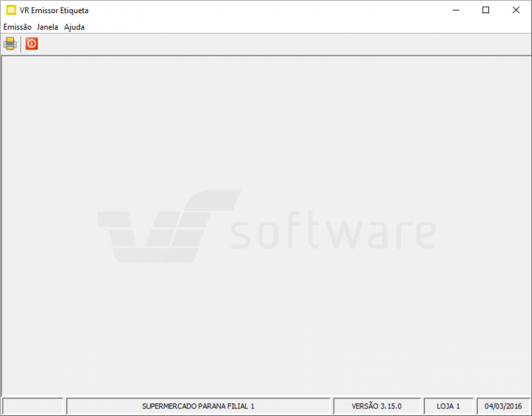Open the Janela menu
This screenshot has height=416, width=532.
(47, 27)
